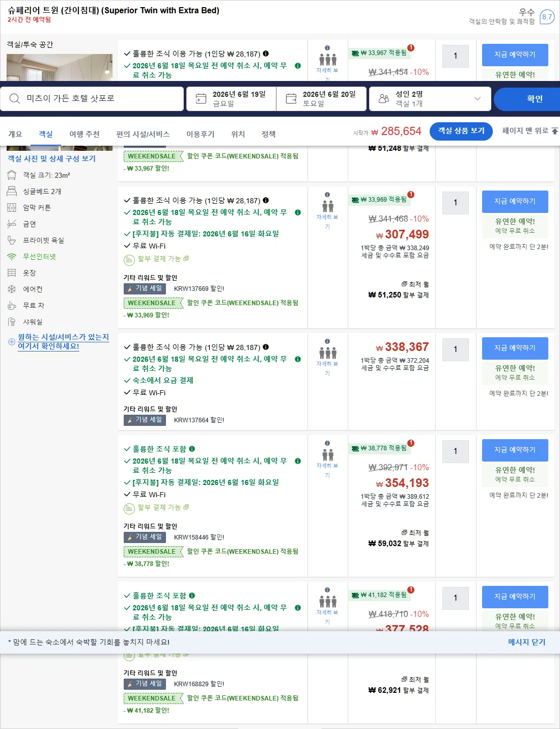The image size is (560, 729).
Task: Click 최저 월 ₩51,250 installment link
Action: coord(399,290)
